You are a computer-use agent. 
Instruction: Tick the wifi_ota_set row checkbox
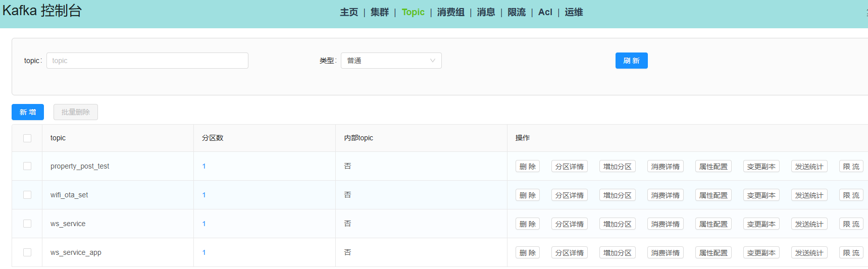tap(27, 195)
